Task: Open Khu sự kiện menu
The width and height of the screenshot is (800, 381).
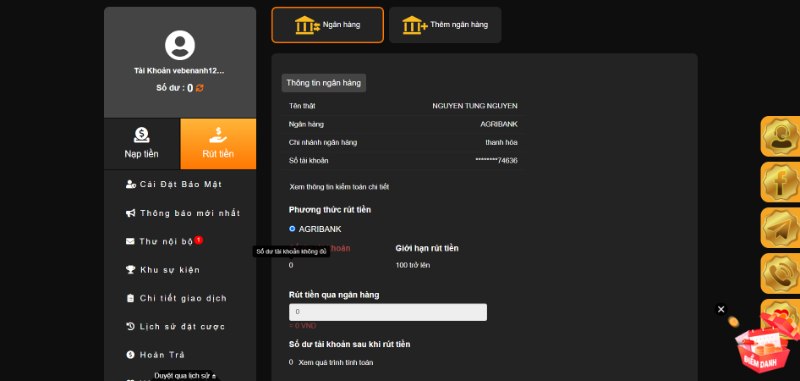Action: coord(180,270)
